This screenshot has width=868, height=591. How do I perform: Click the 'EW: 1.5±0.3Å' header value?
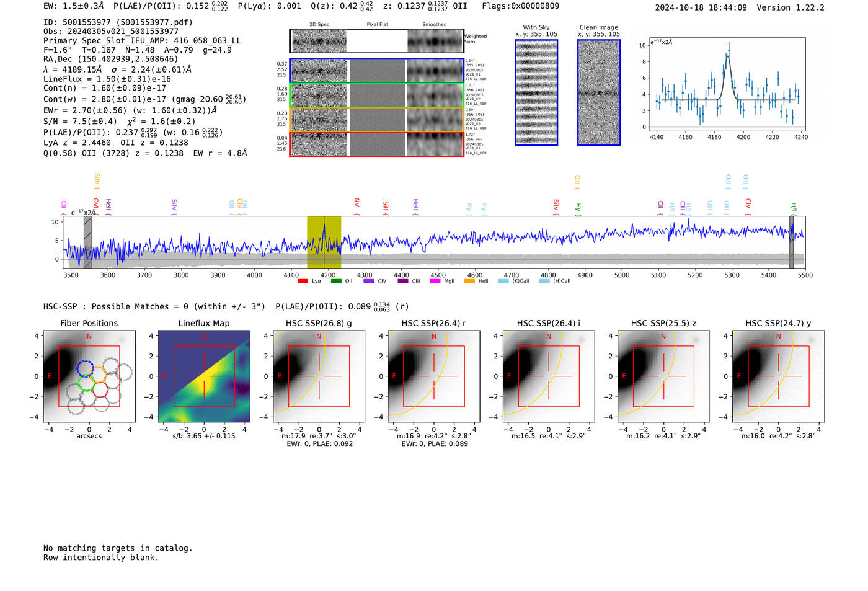74,6
